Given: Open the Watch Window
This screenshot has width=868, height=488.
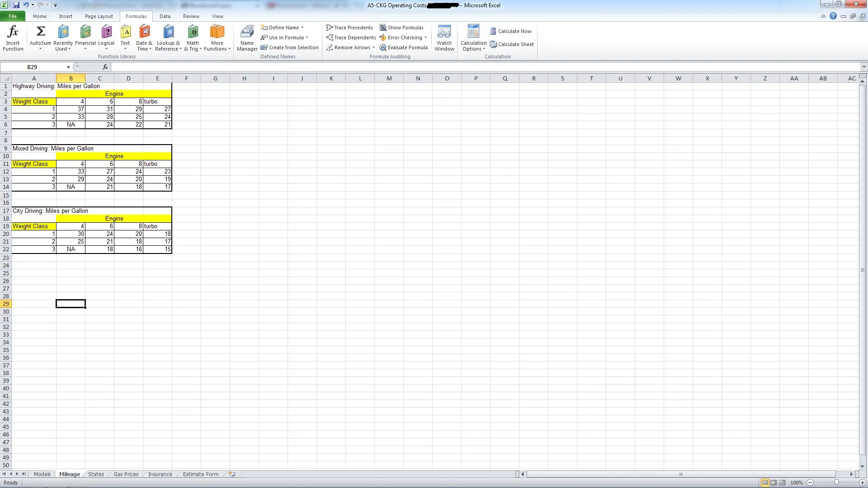Looking at the screenshot, I should tap(444, 38).
